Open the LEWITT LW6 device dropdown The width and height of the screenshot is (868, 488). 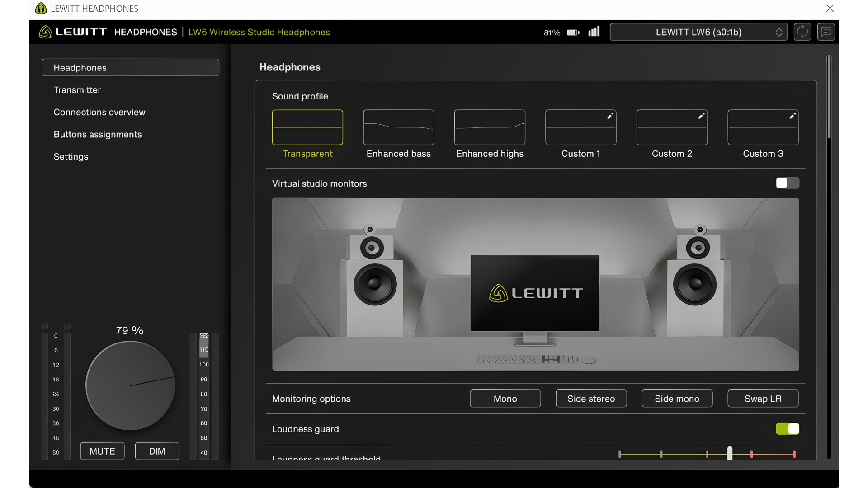tap(698, 32)
